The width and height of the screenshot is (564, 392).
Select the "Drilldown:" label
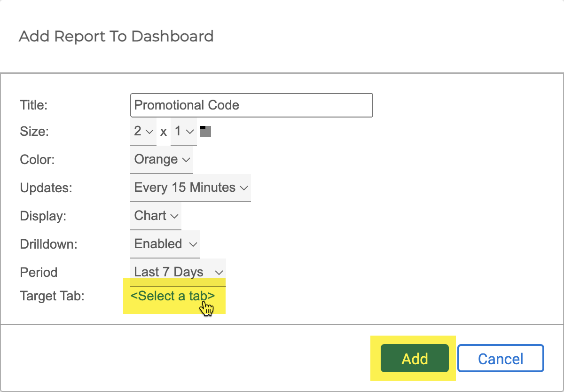[48, 244]
